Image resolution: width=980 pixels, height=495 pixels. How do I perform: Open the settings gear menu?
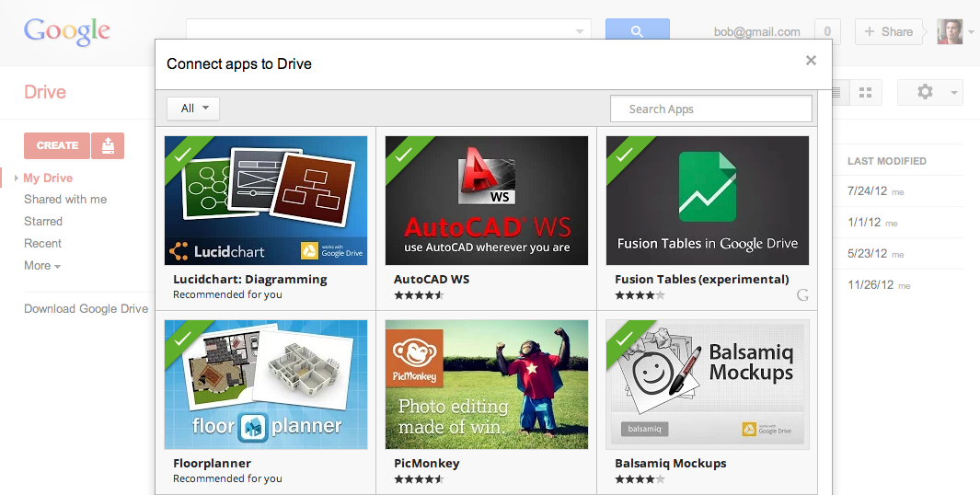point(925,93)
